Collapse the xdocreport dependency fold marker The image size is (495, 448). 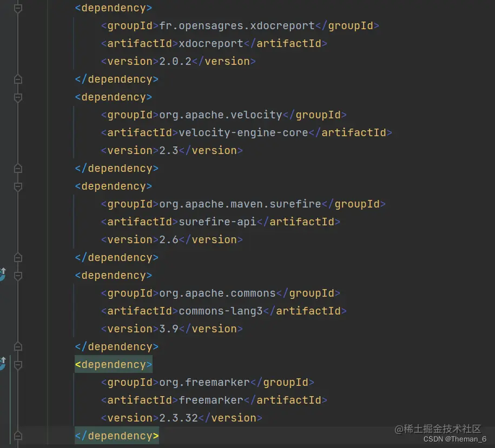pyautogui.click(x=18, y=8)
